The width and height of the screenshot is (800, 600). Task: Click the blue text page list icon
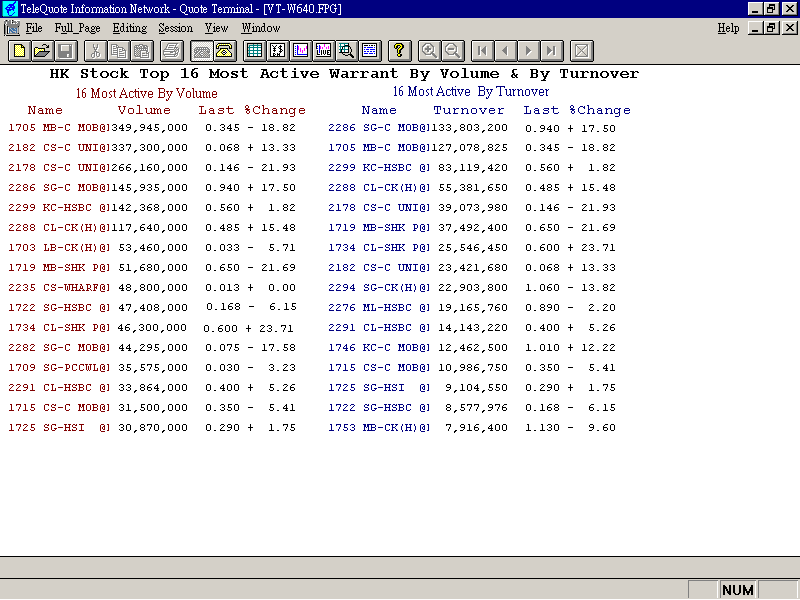coord(370,51)
